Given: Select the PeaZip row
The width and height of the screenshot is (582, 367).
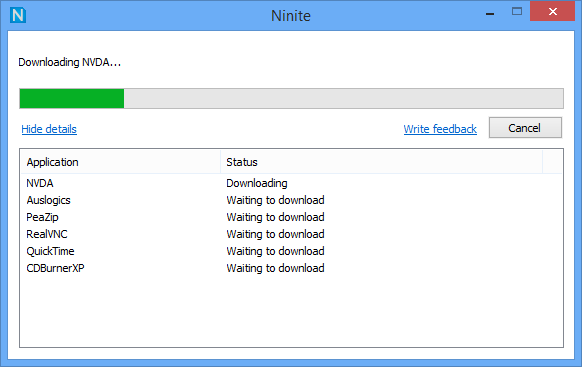Looking at the screenshot, I should point(291,217).
